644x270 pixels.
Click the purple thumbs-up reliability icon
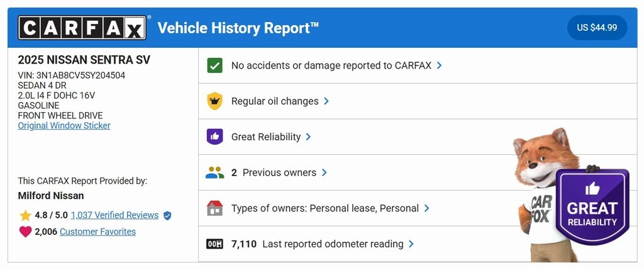215,137
